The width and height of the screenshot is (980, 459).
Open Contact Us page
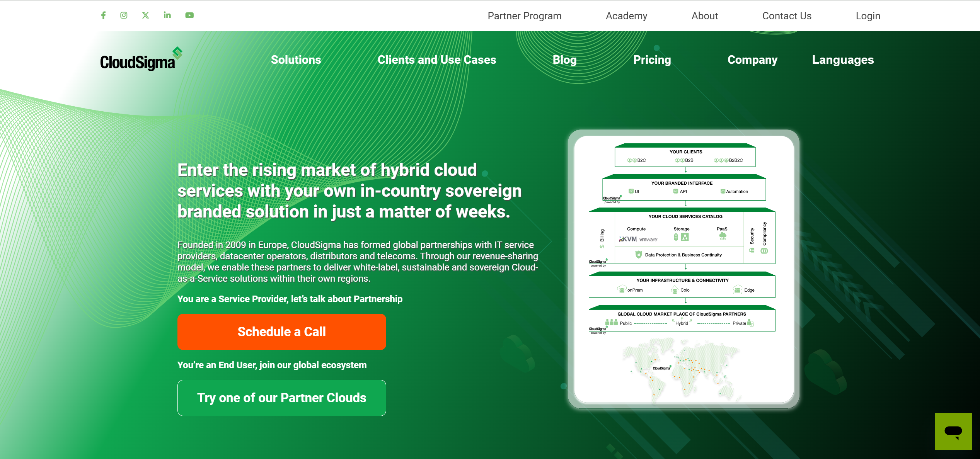(x=787, y=16)
